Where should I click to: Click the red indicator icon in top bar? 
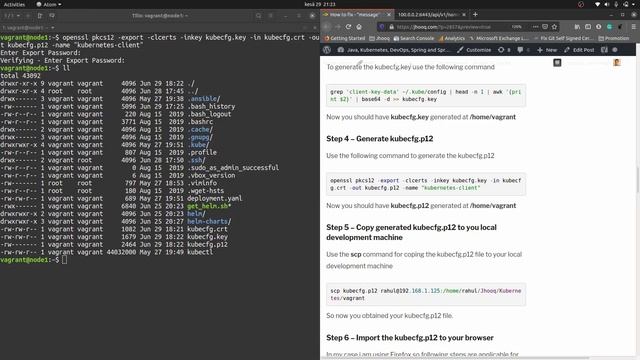(x=581, y=4)
